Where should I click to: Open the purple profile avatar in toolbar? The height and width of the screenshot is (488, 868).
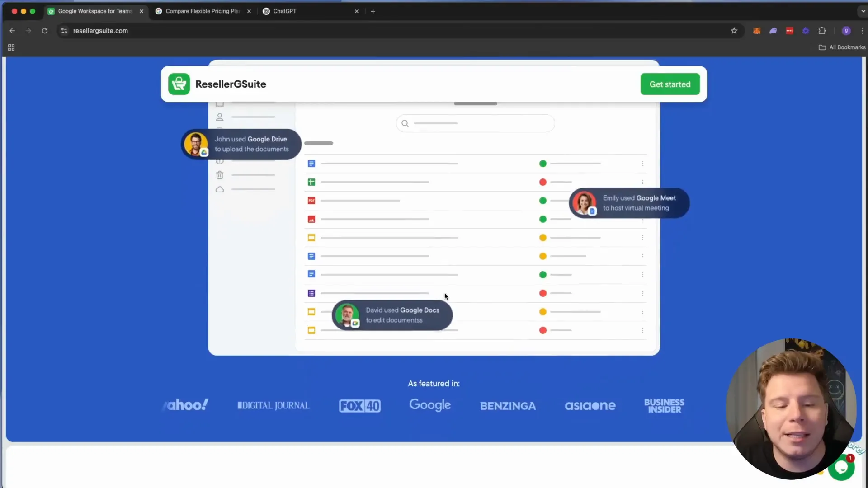(846, 31)
